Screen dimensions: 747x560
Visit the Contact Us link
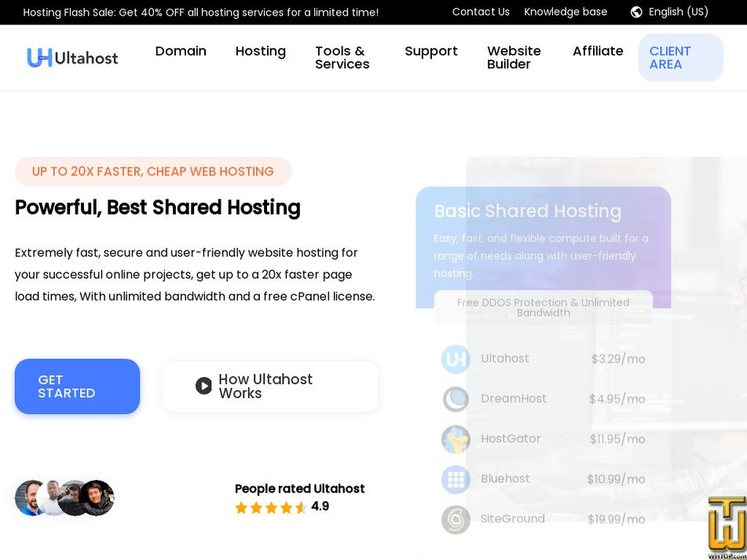(481, 12)
